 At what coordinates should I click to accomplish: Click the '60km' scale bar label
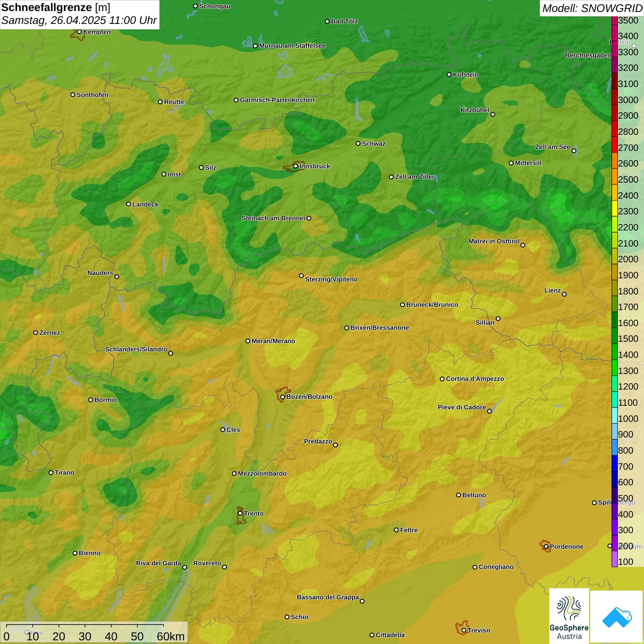click(x=171, y=636)
